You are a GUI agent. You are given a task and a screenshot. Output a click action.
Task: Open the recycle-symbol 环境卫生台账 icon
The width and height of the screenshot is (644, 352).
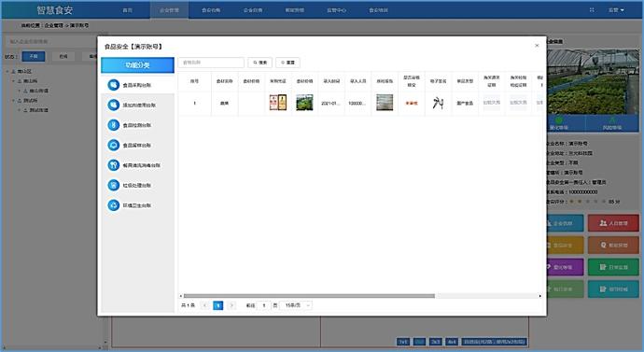tap(113, 205)
